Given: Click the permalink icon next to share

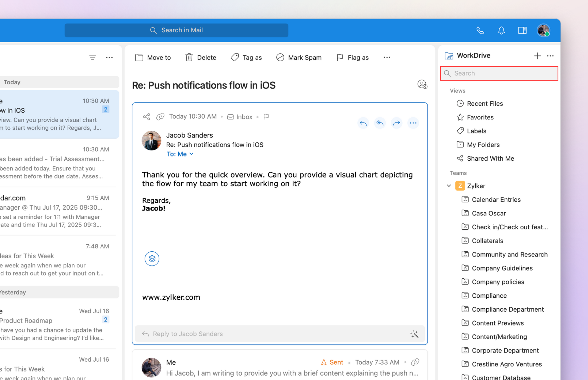Looking at the screenshot, I should point(160,117).
